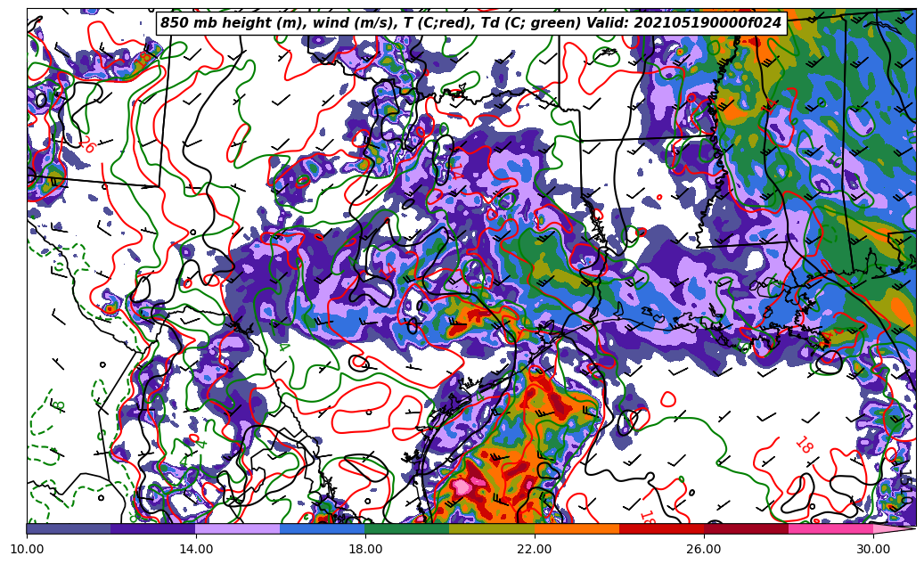Click the blue 16–18 colorbar segment
The width and height of the screenshot is (924, 564).
point(323,528)
